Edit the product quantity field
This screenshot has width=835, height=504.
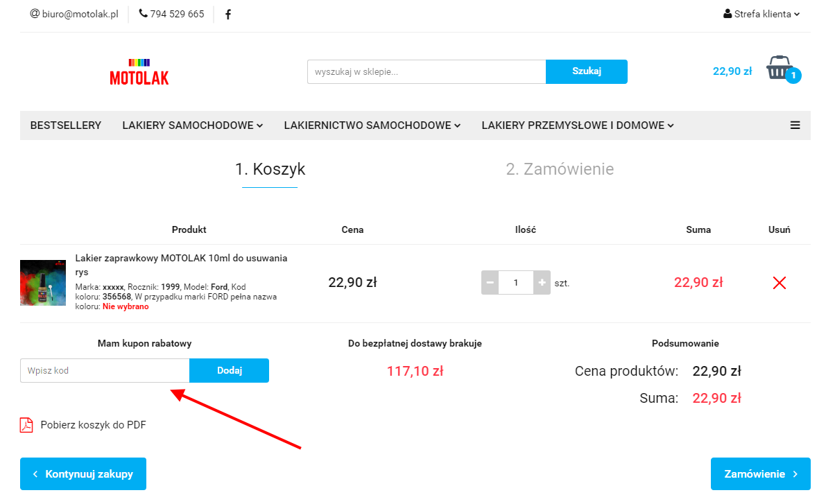tap(516, 283)
